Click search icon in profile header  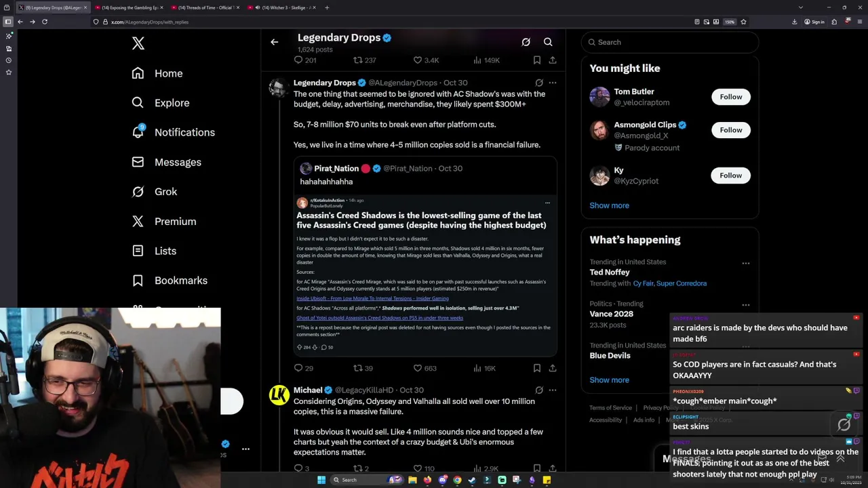(548, 42)
